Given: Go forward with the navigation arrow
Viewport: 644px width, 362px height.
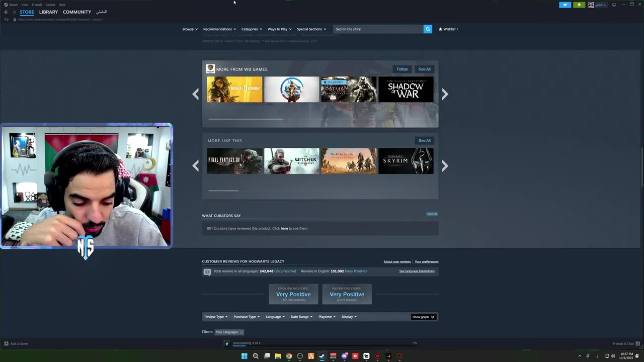Looking at the screenshot, I should [x=14, y=12].
